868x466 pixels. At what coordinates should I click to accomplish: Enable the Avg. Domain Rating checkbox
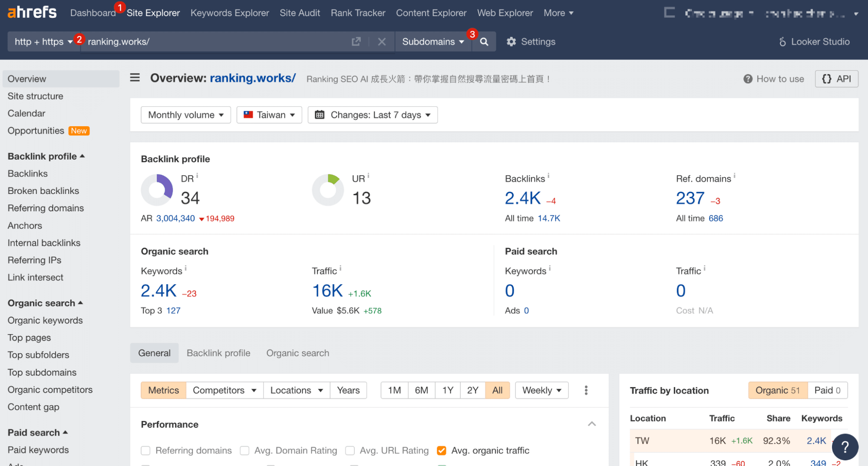coord(245,451)
